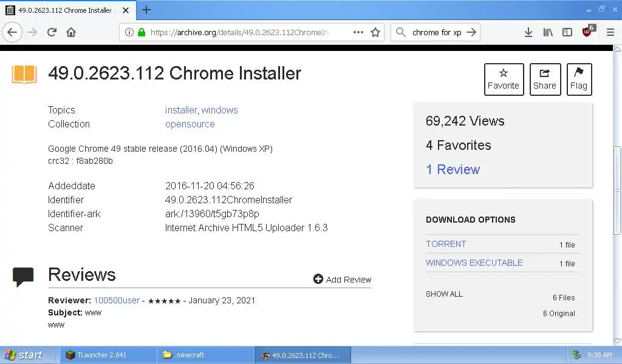Click the 'DOWNLOAD OPTIONS' heading
The image size is (622, 364).
pos(471,220)
